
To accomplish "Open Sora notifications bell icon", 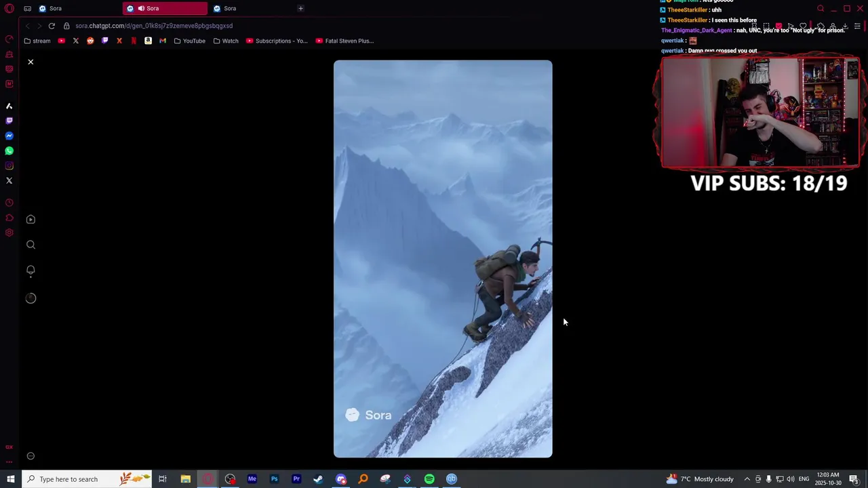I will [x=31, y=270].
